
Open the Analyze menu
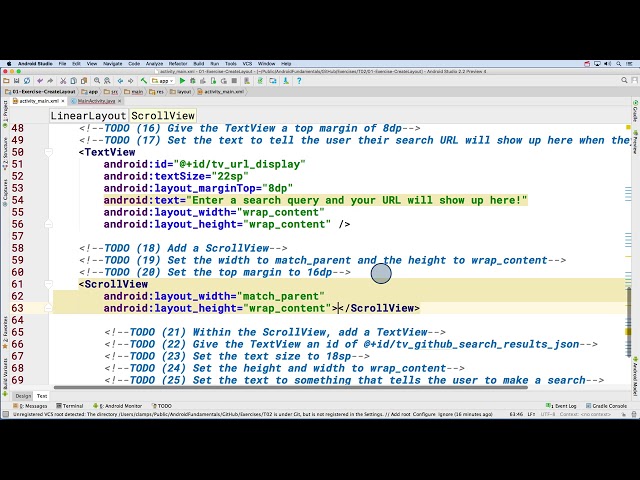pos(154,64)
